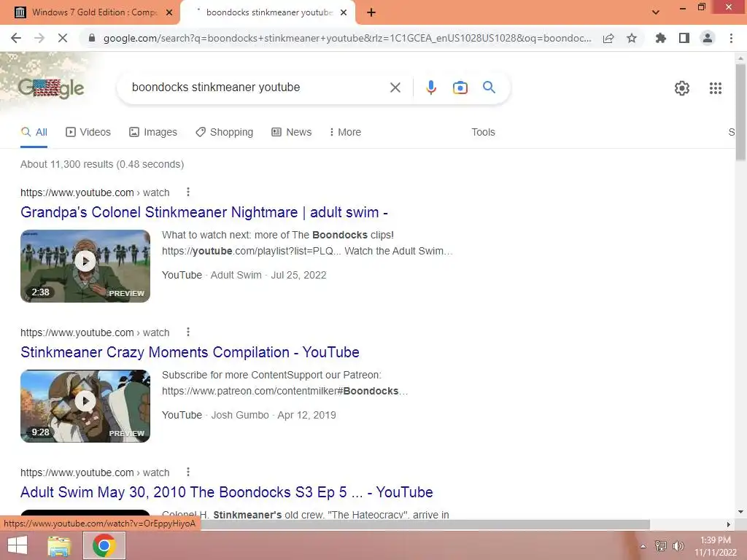Open options for Adult Swim May 30 result
The width and height of the screenshot is (747, 560).
(188, 472)
